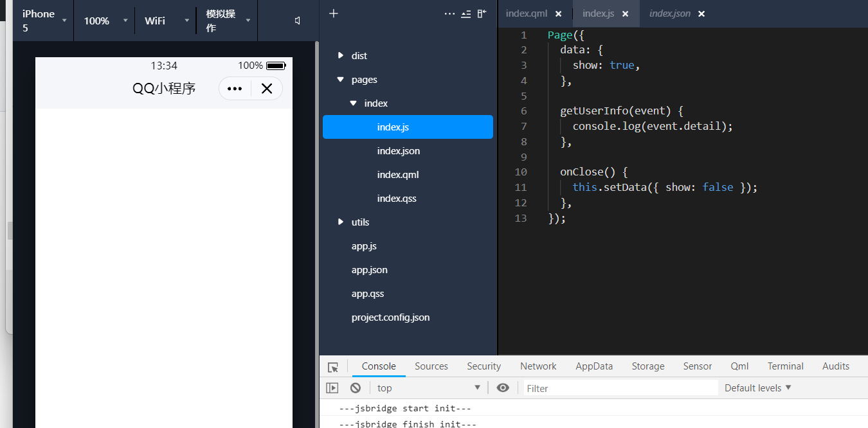
Task: Open the Storage devtools tab
Action: pos(648,366)
